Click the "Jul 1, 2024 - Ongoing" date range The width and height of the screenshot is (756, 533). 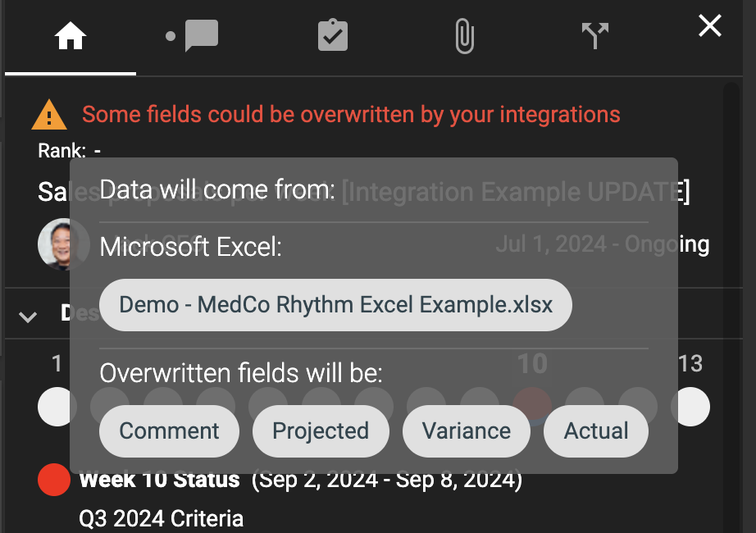point(604,244)
